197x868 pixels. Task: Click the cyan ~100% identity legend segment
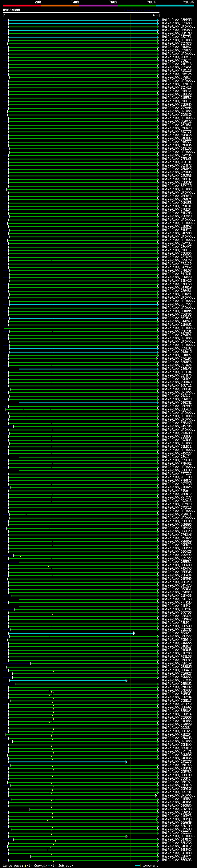175,6
